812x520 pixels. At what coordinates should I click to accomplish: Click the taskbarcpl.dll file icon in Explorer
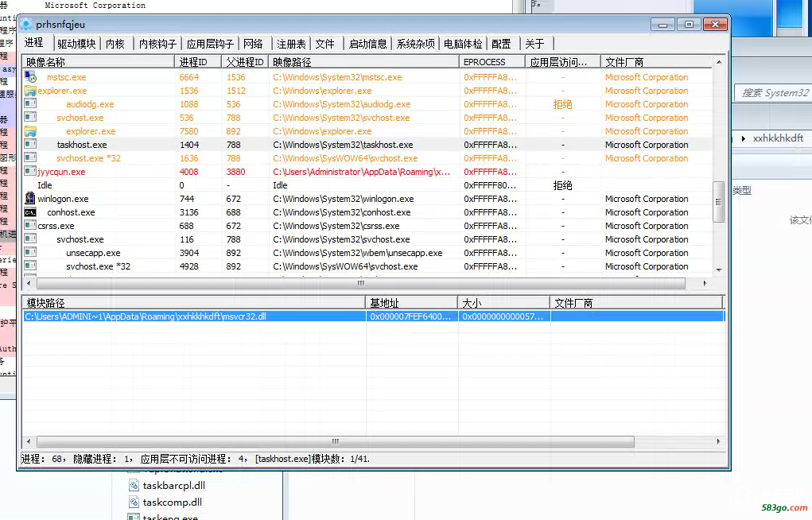click(134, 485)
